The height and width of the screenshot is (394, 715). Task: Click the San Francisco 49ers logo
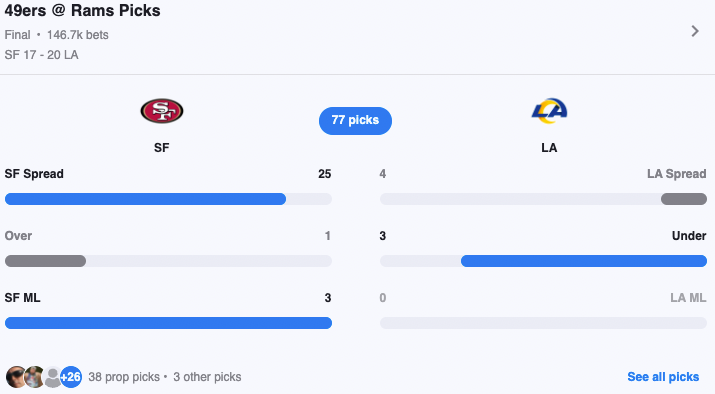point(162,111)
